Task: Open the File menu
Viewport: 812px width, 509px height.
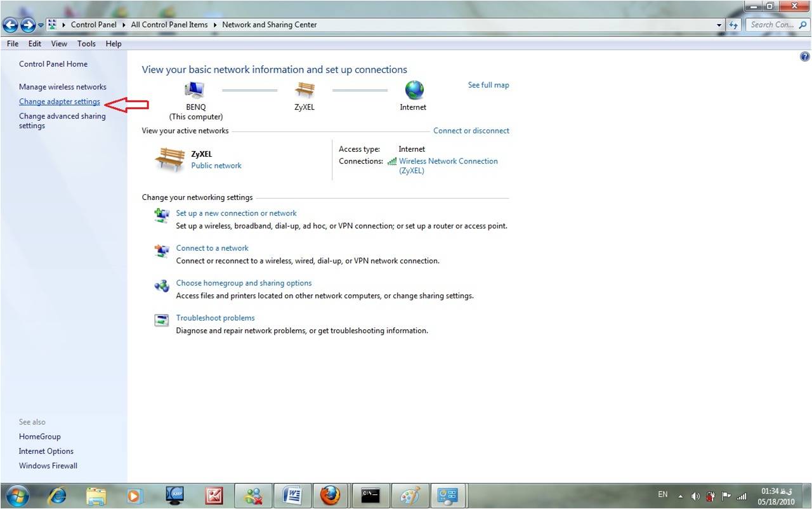Action: [13, 44]
